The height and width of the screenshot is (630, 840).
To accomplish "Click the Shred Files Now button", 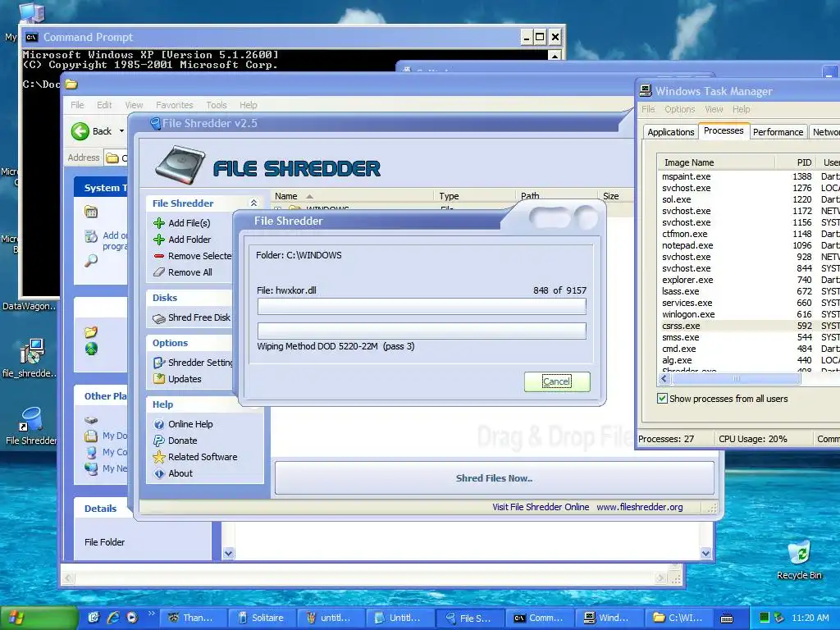I will pos(494,478).
